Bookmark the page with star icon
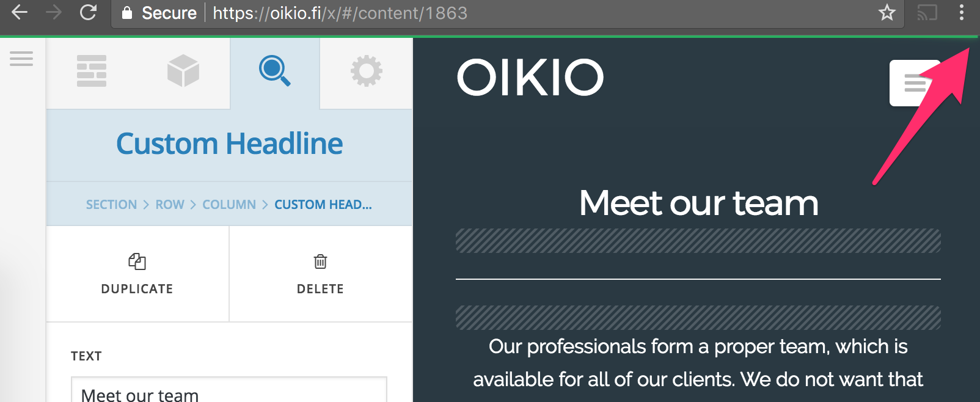Viewport: 980px width, 402px height. pos(887,12)
